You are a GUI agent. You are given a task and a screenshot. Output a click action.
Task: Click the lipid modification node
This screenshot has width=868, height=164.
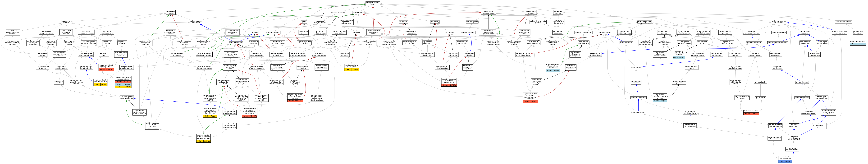(761, 82)
